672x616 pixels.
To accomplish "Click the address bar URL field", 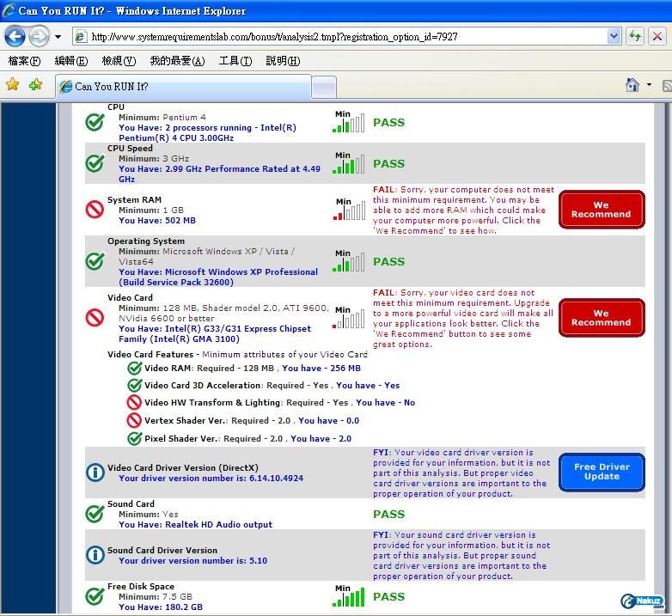I will [x=344, y=37].
